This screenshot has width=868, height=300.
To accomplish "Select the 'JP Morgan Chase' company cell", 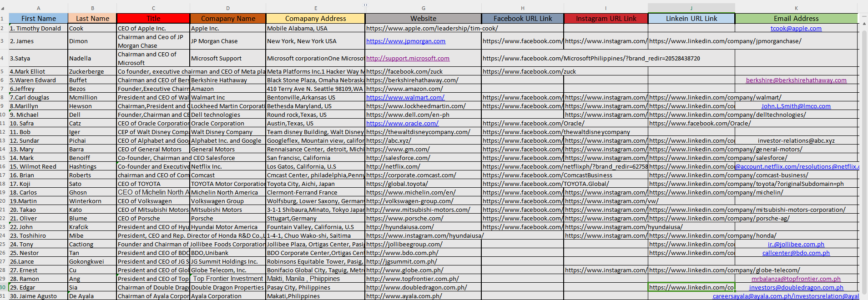I will pos(228,41).
